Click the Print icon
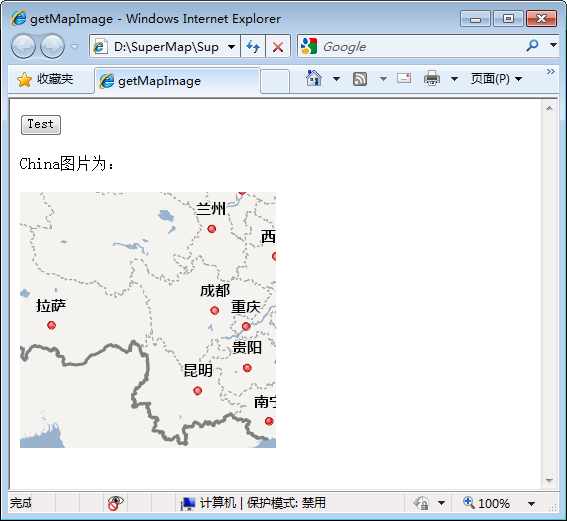Viewport: 567px width, 521px height. pyautogui.click(x=432, y=78)
